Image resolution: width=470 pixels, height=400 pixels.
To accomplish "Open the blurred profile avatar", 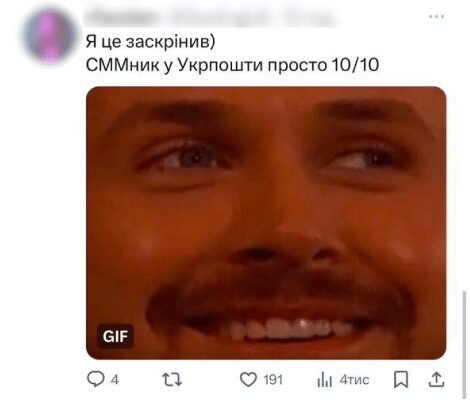I will click(49, 36).
